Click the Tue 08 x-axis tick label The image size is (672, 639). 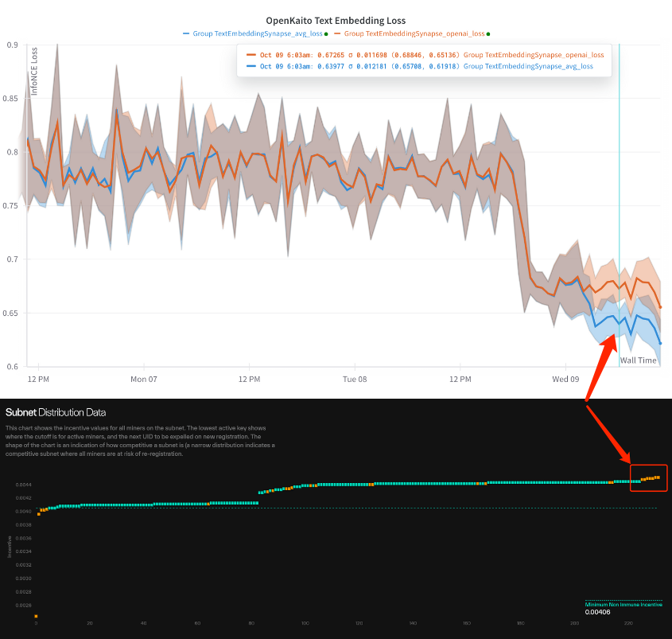(355, 379)
